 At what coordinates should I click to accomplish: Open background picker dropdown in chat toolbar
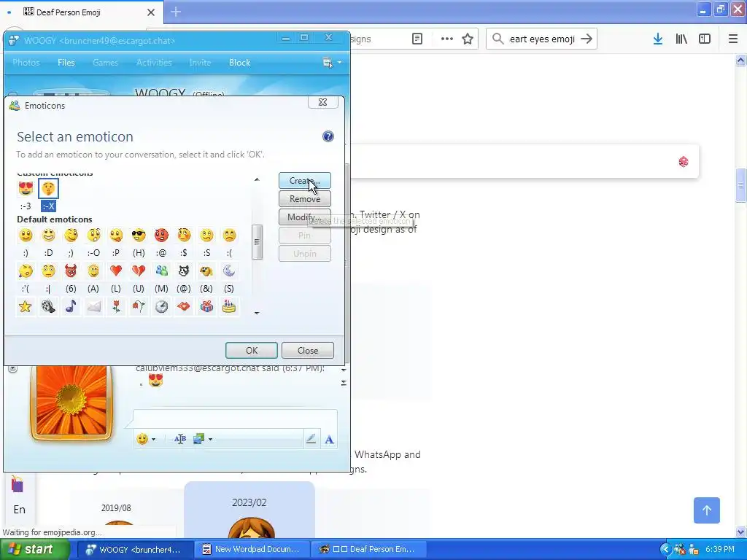210,439
